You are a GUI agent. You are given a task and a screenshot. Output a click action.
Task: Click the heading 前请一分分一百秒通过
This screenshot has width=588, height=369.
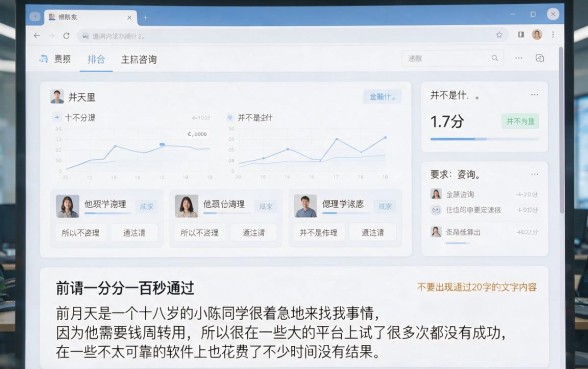[125, 288]
